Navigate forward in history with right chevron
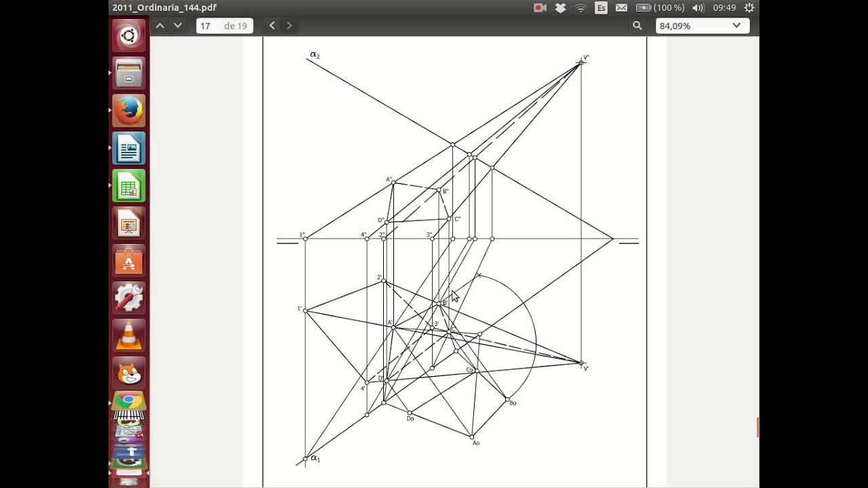868x488 pixels. click(x=290, y=26)
